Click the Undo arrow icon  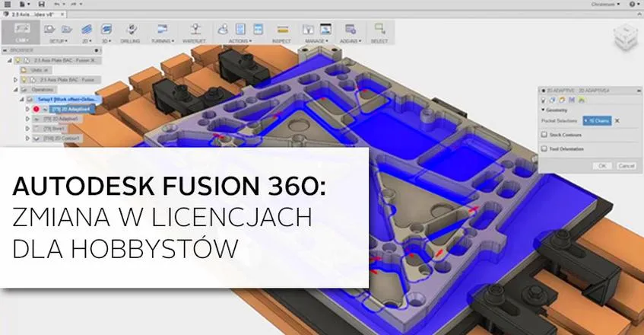[57, 4]
